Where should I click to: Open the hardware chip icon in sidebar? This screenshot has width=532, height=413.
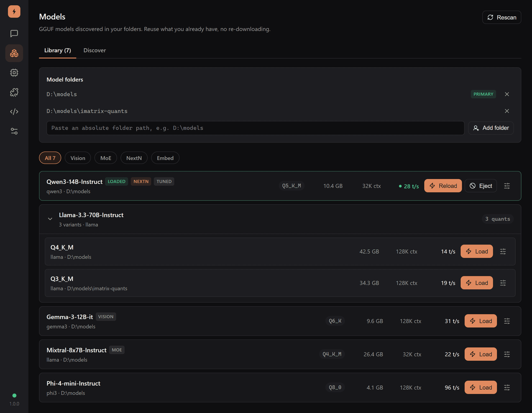(14, 73)
